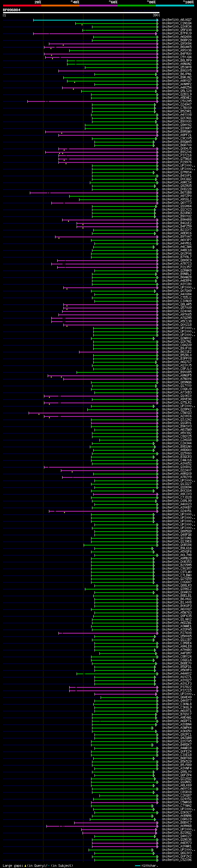Select the label UniRef100_B6TUB8
Screen dimensions: 197x868
pos(177,192)
